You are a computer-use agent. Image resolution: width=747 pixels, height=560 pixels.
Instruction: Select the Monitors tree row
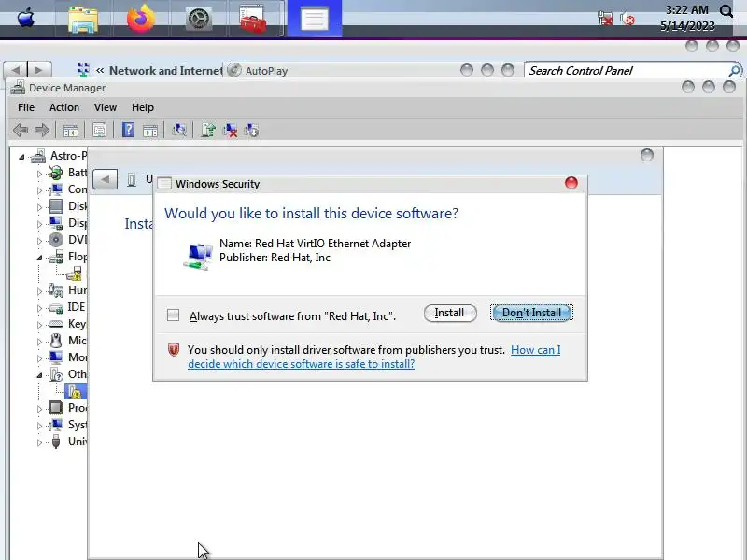[x=66, y=357]
